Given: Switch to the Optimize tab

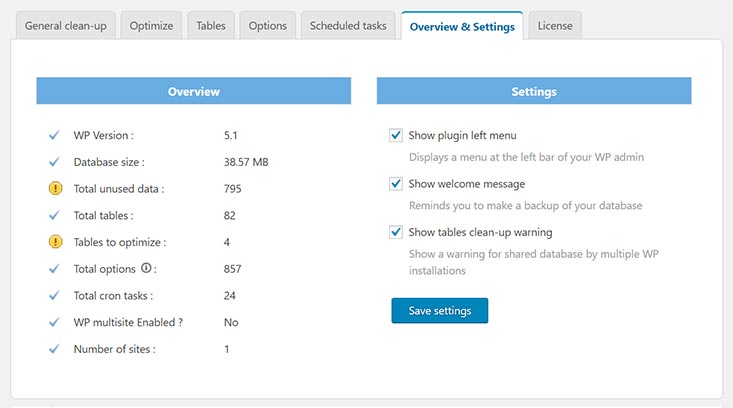Looking at the screenshot, I should pos(151,26).
